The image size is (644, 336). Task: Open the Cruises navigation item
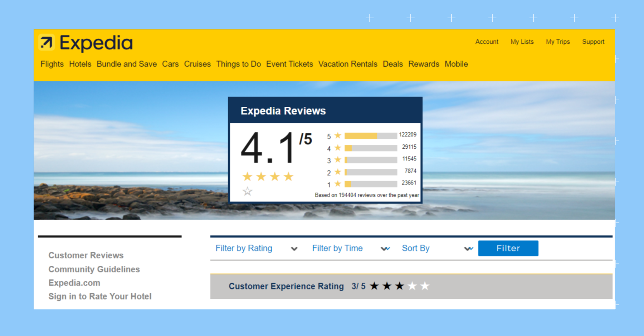tap(197, 64)
